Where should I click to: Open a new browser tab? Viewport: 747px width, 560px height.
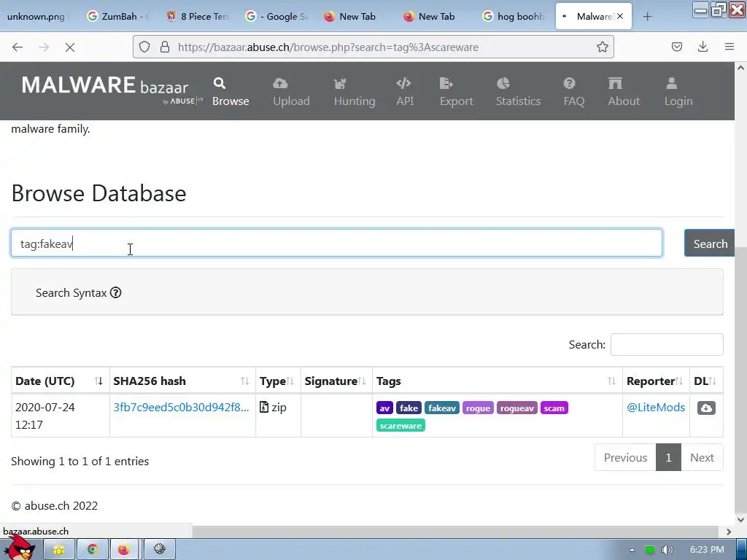pos(647,17)
